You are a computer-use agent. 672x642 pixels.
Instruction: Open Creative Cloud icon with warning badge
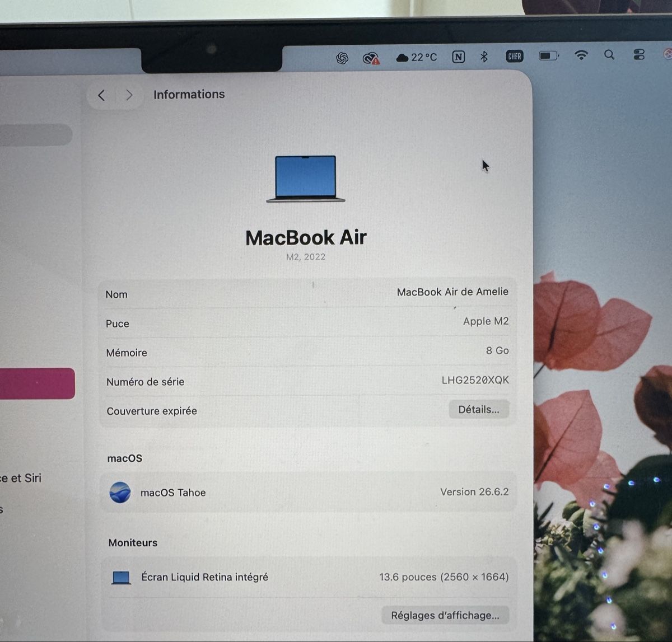(371, 58)
